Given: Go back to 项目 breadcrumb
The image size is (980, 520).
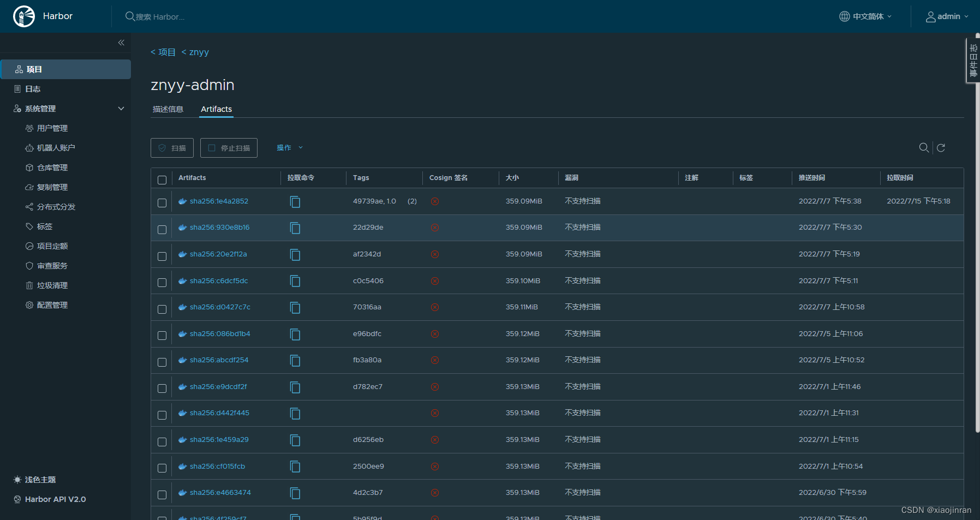Looking at the screenshot, I should [163, 52].
